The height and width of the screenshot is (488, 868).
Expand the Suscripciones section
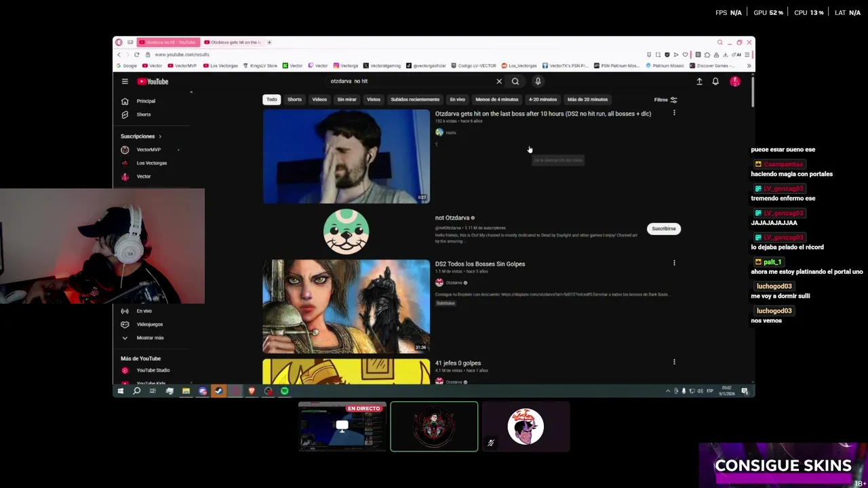[141, 136]
